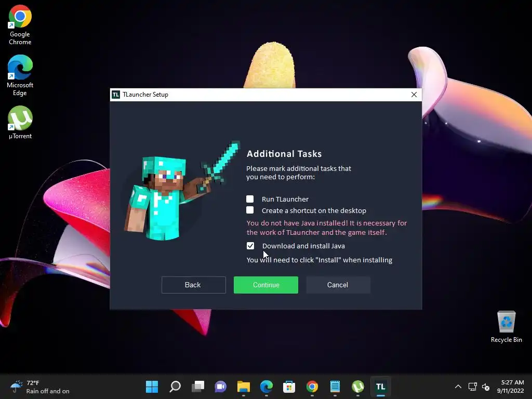Image resolution: width=532 pixels, height=399 pixels.
Task: Click the Minecraft character illustration
Action: click(x=181, y=191)
